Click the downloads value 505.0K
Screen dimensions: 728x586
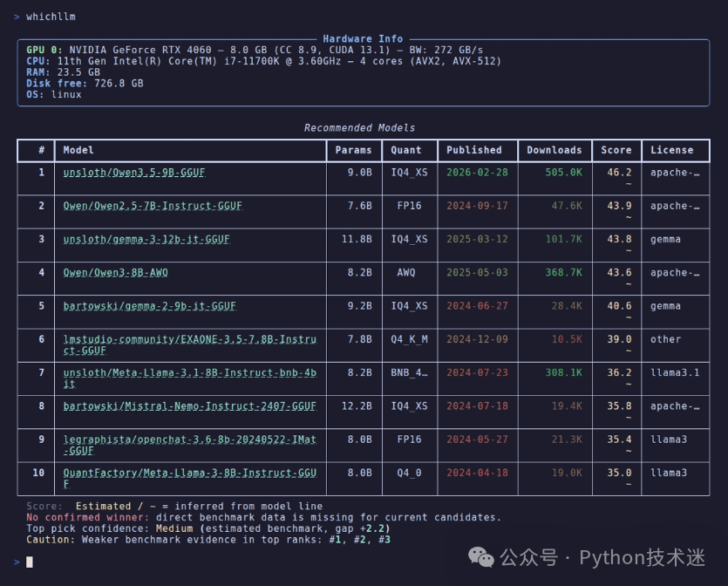pos(563,173)
